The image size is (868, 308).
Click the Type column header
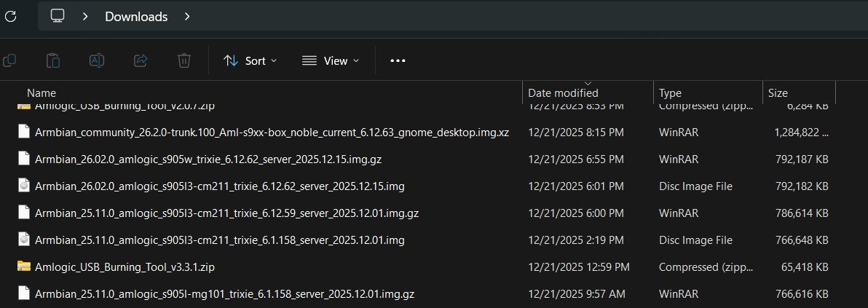click(x=670, y=93)
